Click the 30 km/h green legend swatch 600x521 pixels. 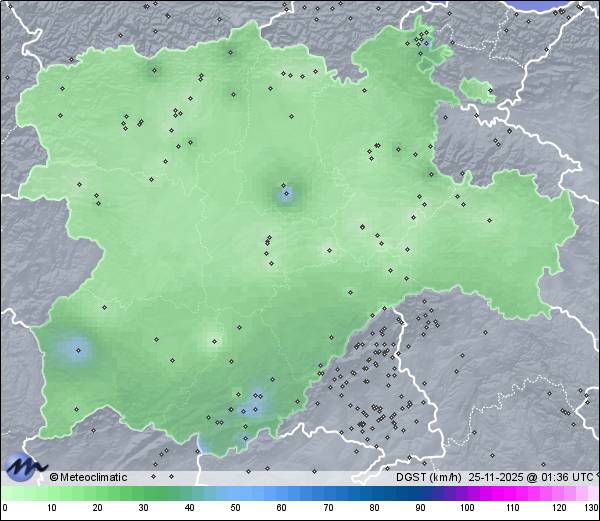pyautogui.click(x=143, y=494)
